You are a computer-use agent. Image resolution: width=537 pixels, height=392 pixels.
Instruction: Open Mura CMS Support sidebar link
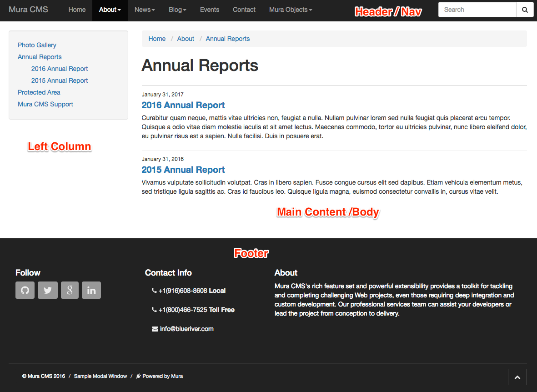(45, 104)
